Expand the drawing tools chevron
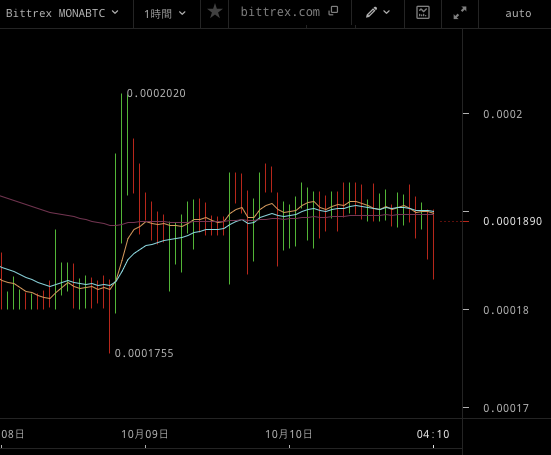The width and height of the screenshot is (551, 455). tap(387, 12)
